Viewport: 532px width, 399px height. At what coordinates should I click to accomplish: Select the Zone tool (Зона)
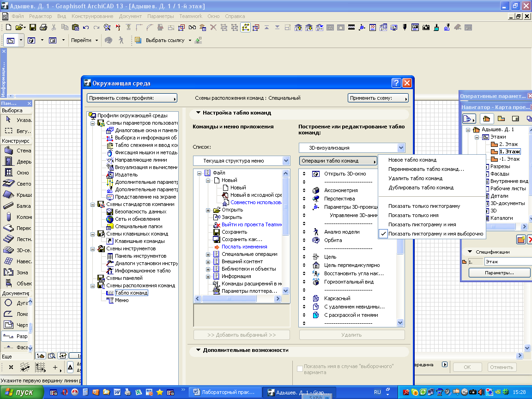16,272
